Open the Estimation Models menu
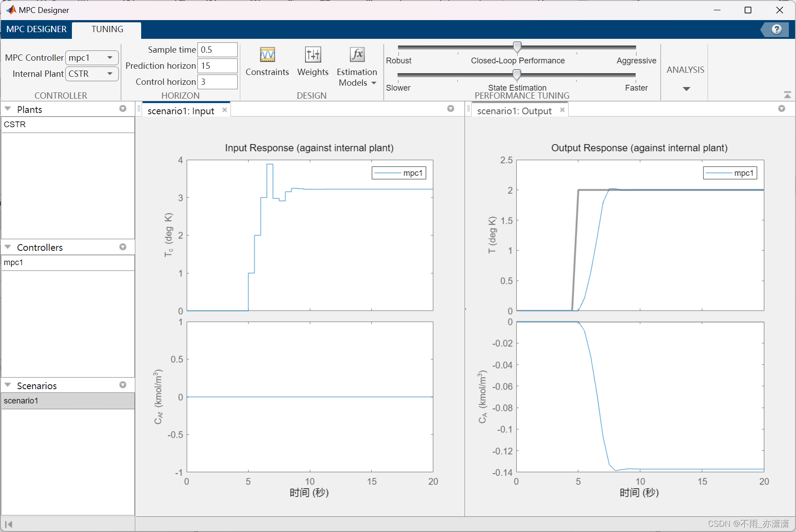796x532 pixels. tap(357, 67)
